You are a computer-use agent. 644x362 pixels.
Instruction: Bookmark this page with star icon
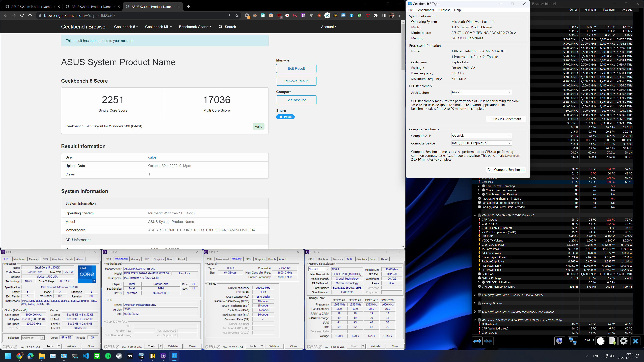coord(237,15)
